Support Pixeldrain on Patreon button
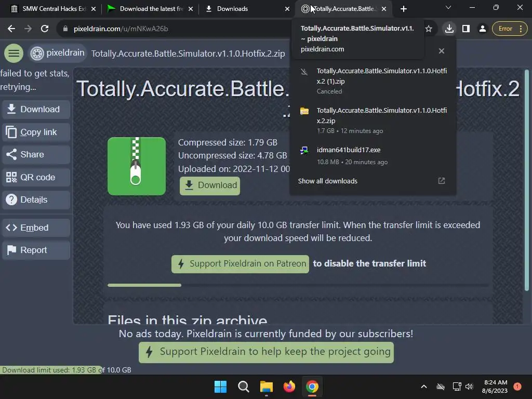 click(240, 264)
